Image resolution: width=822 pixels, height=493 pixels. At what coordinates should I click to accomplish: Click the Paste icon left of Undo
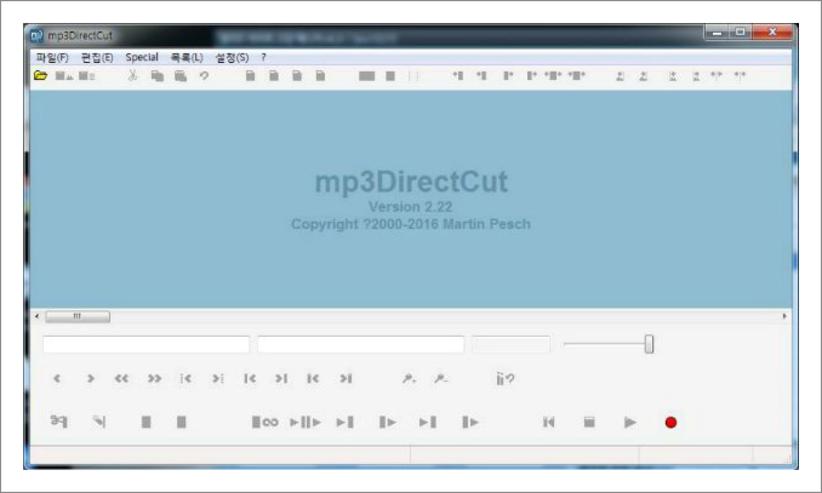(180, 76)
